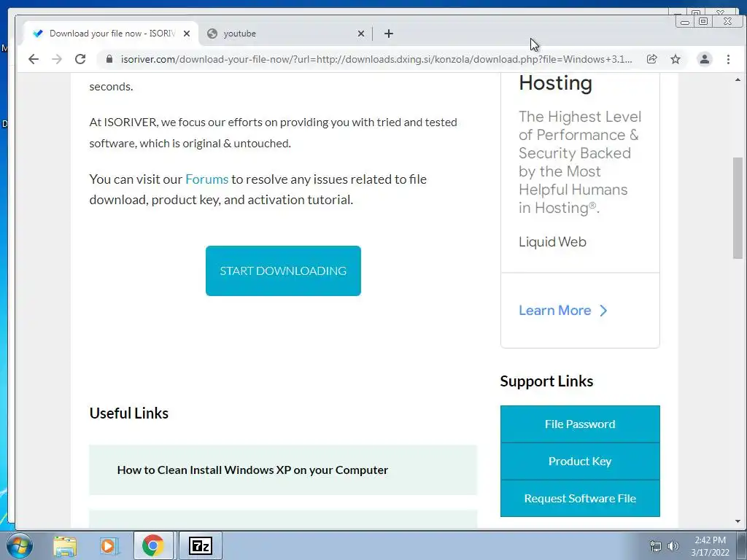Reload the page with the refresh icon

(x=80, y=59)
